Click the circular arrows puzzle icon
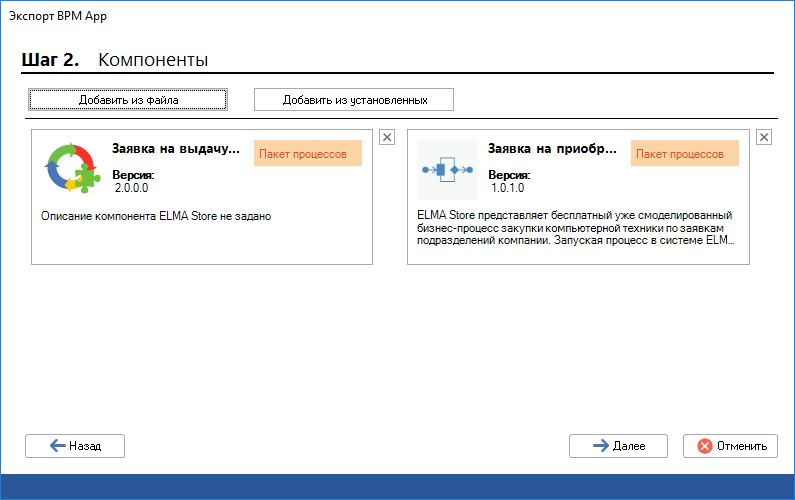 coord(71,168)
